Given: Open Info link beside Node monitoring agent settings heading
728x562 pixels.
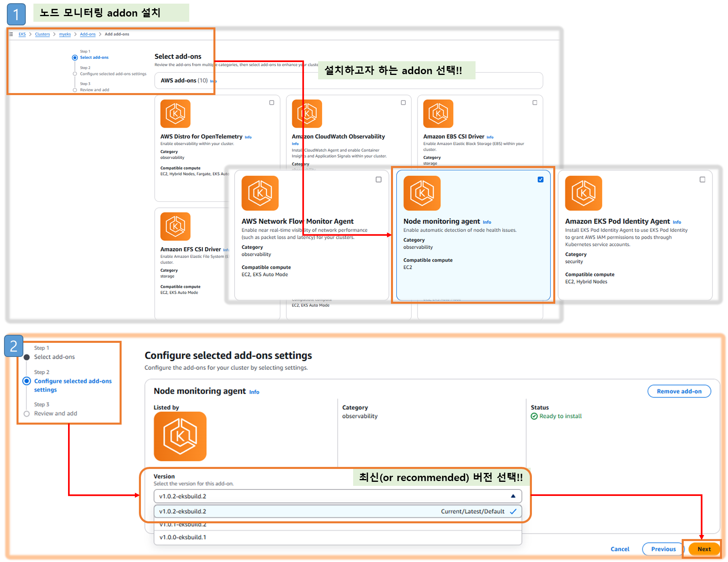Looking at the screenshot, I should click(254, 392).
